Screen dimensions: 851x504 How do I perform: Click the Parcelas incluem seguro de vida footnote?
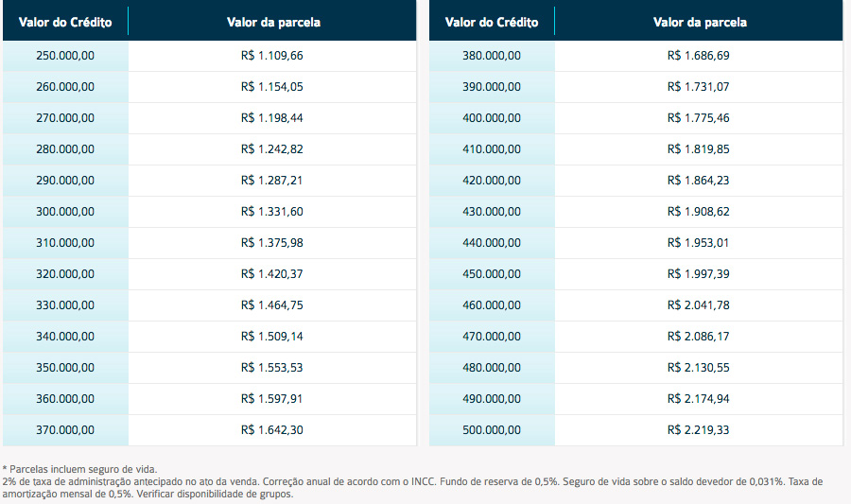[79, 469]
